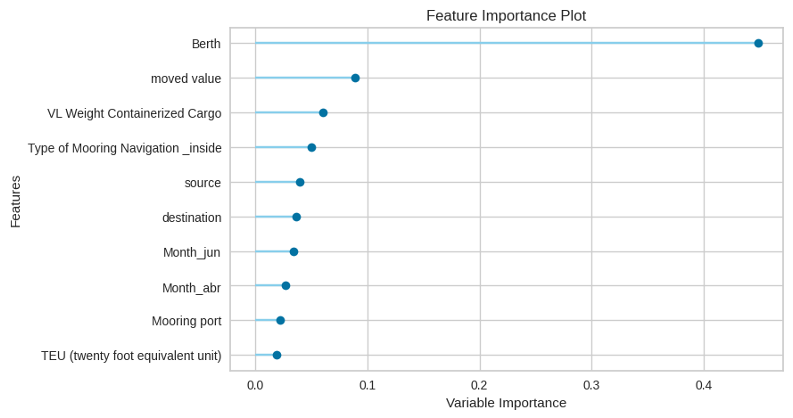This screenshot has height=418, width=793.
Task: Click the VL Weight Containerized Cargo dot
Action: click(323, 113)
